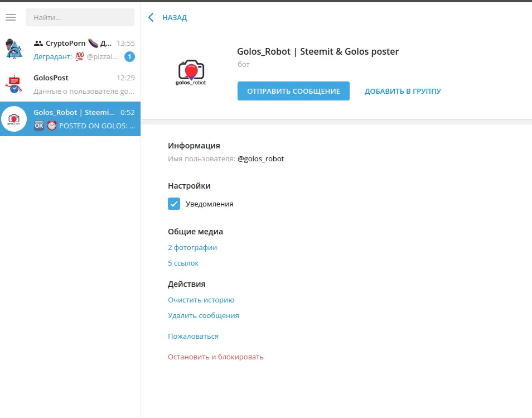Click the Общие медиа section heading
The width and height of the screenshot is (532, 418).
click(195, 232)
